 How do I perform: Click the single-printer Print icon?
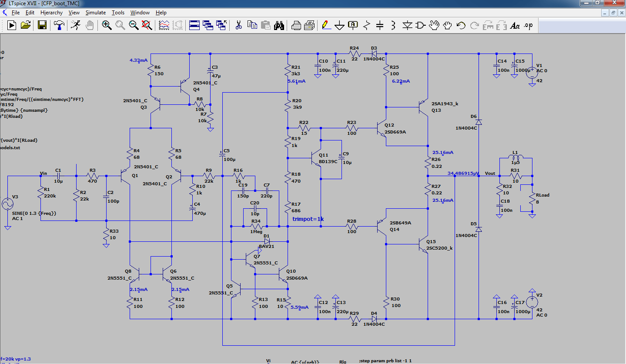click(296, 25)
